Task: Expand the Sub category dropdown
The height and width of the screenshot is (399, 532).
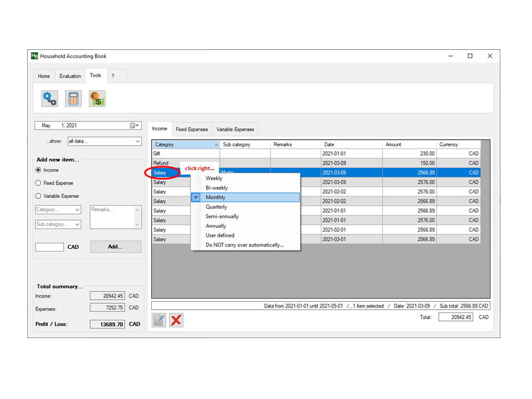Action: [58, 224]
